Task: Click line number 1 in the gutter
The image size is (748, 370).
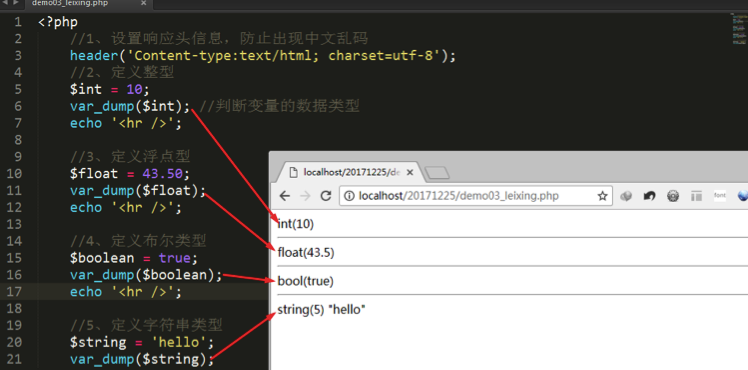Action: click(18, 22)
